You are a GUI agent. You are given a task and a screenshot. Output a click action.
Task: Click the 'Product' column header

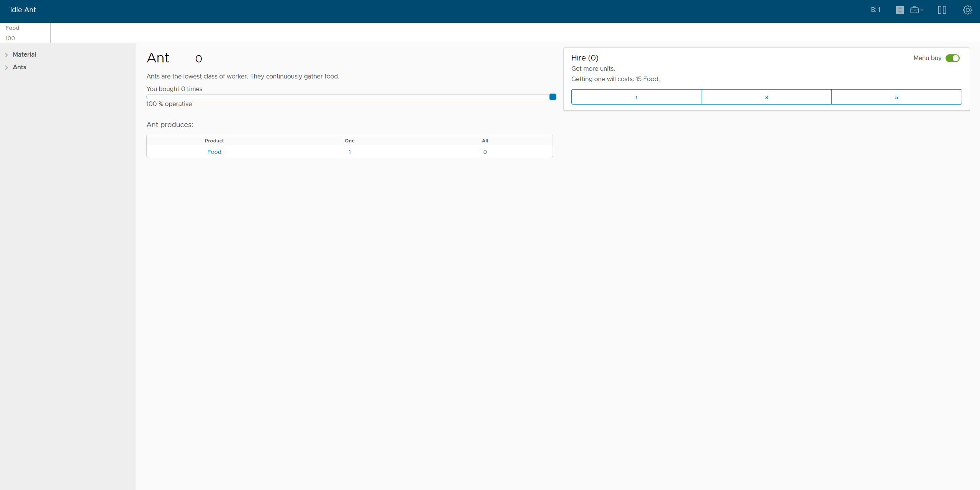click(x=214, y=140)
